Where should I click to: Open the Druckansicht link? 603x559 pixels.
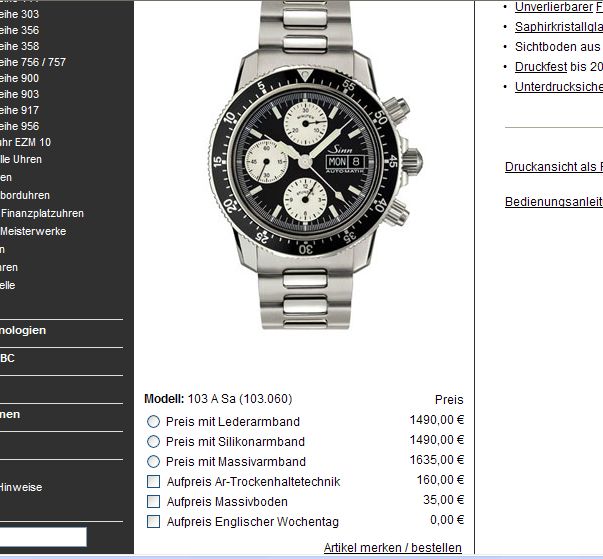coord(554,166)
